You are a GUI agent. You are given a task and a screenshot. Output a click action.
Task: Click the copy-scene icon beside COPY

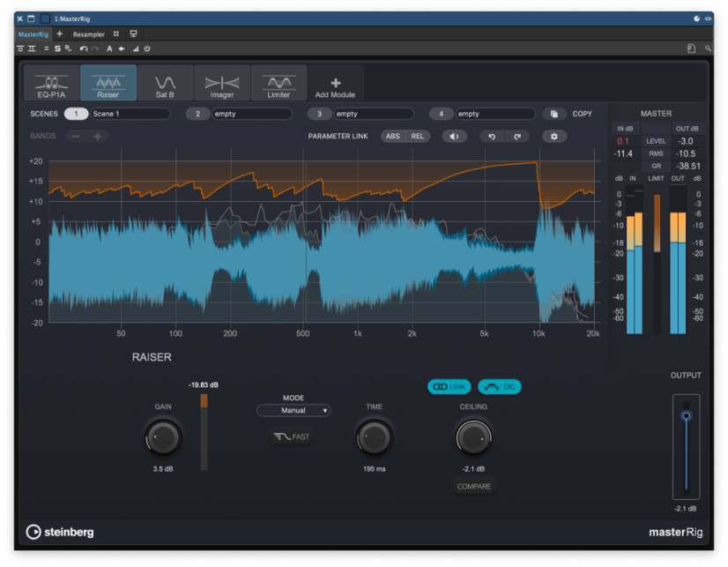(x=553, y=113)
